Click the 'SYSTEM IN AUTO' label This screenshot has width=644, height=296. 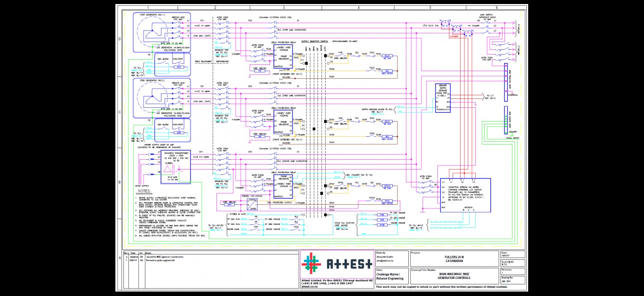pyautogui.click(x=237, y=214)
